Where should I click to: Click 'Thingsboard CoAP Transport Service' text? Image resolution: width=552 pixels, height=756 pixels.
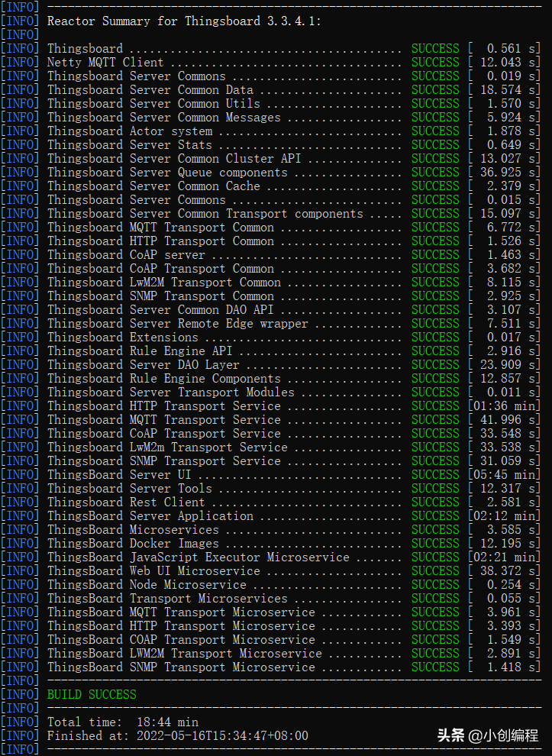click(163, 434)
